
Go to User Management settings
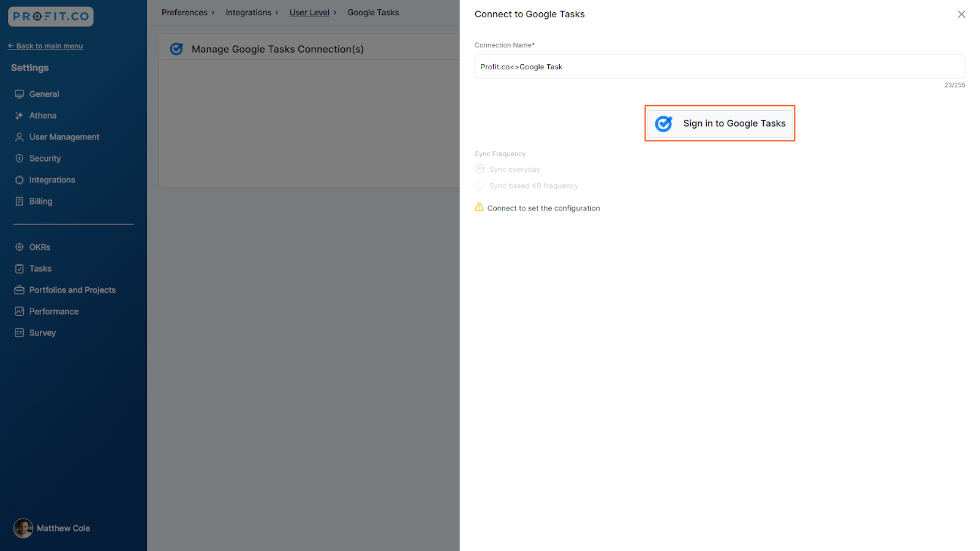[x=64, y=137]
